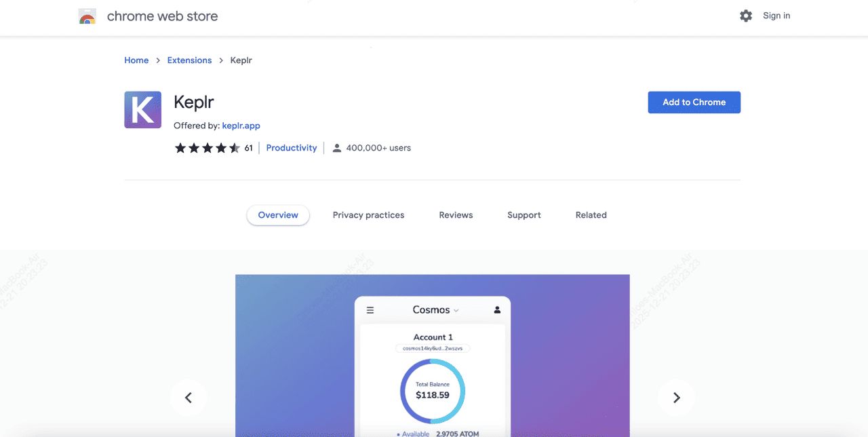Open the Chrome Web Store settings gear
The height and width of the screenshot is (437, 868).
pos(746,15)
